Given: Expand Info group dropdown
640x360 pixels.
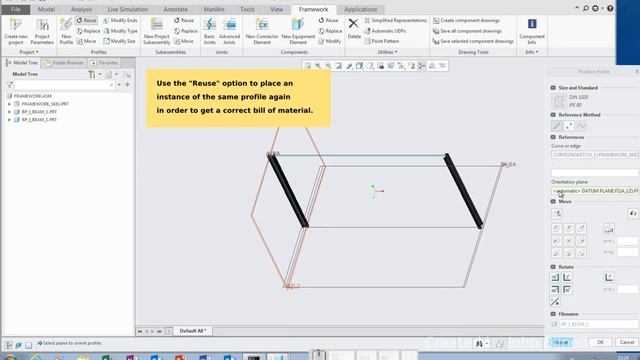Looking at the screenshot, I should point(531,52).
